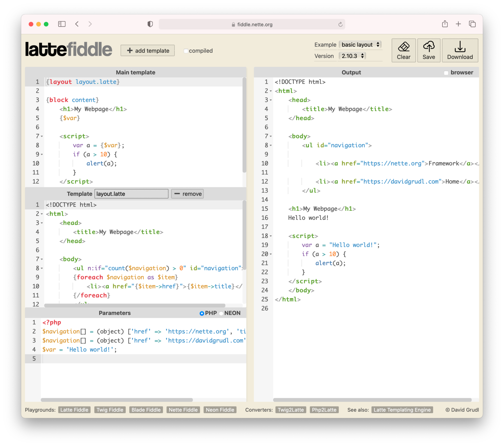Collapse the head fold in Output line 3

coord(271,100)
